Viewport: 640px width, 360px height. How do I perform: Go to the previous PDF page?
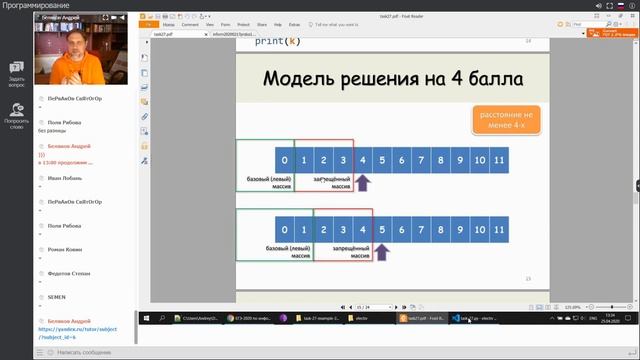point(351,307)
